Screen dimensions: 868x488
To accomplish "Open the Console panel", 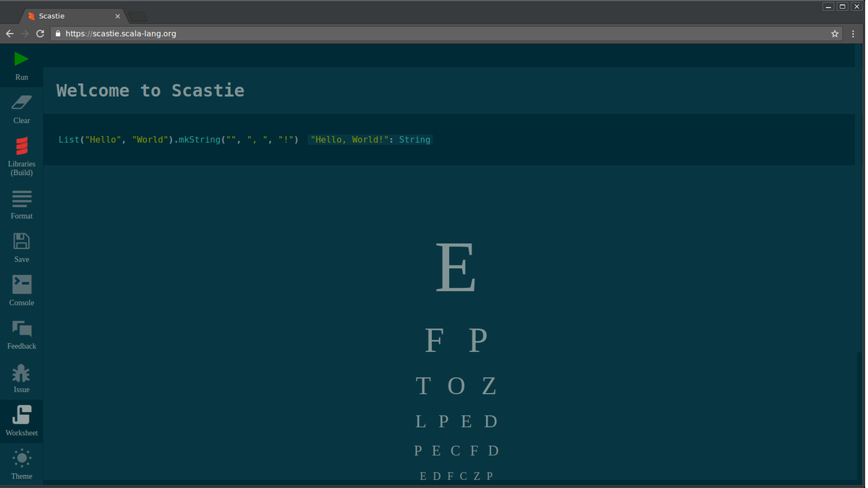I will [x=21, y=288].
